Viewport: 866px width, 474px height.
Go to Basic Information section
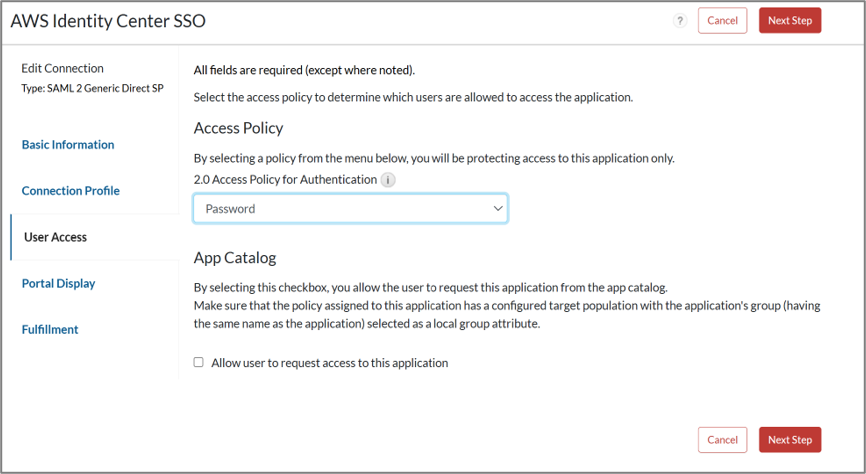click(68, 145)
